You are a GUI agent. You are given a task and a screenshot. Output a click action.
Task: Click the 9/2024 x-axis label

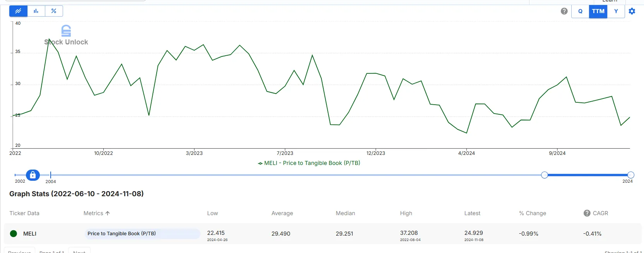tap(557, 153)
